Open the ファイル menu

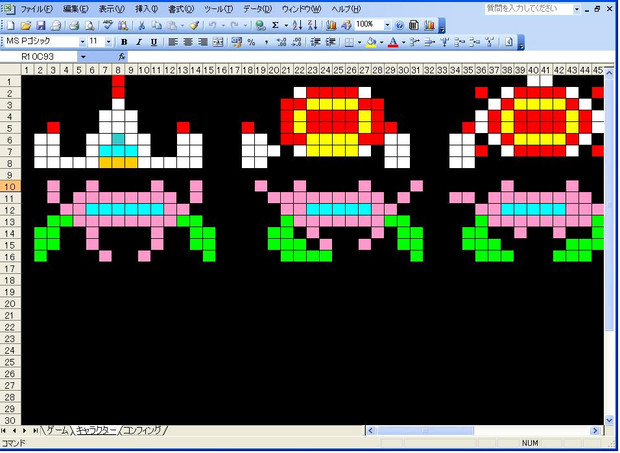click(36, 9)
